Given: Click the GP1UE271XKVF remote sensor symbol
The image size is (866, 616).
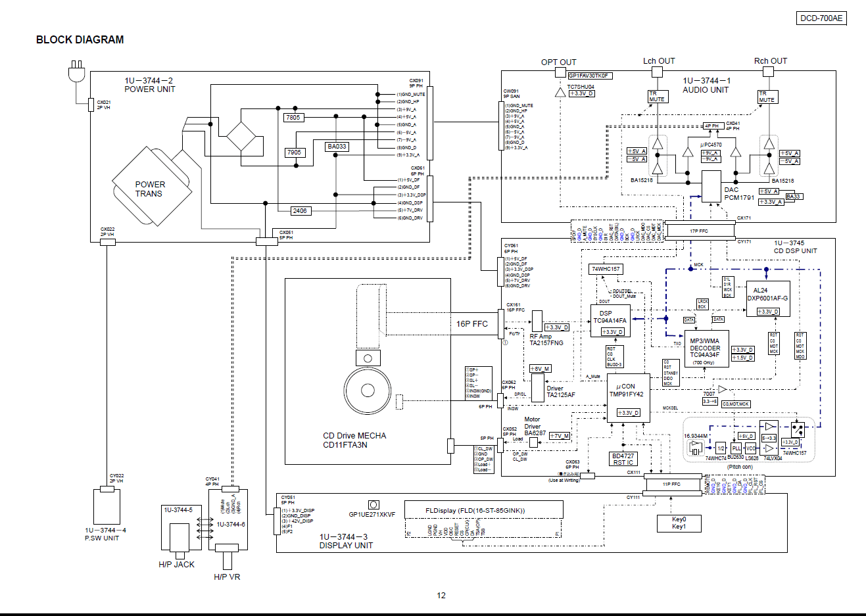Looking at the screenshot, I should tap(373, 505).
